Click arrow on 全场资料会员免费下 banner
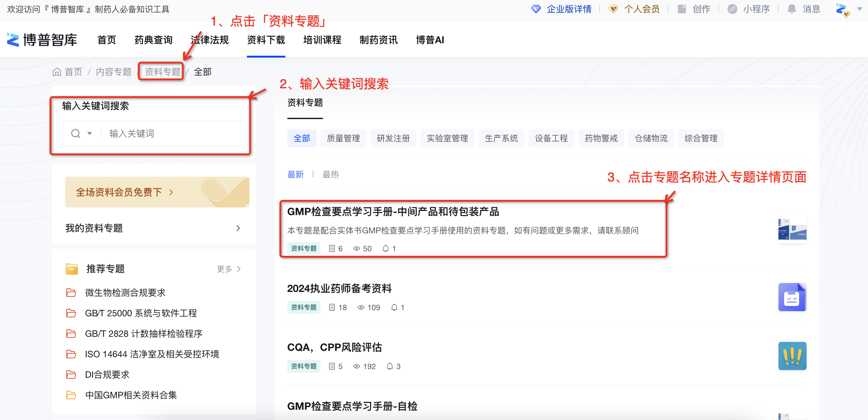This screenshot has width=868, height=420. (x=171, y=193)
